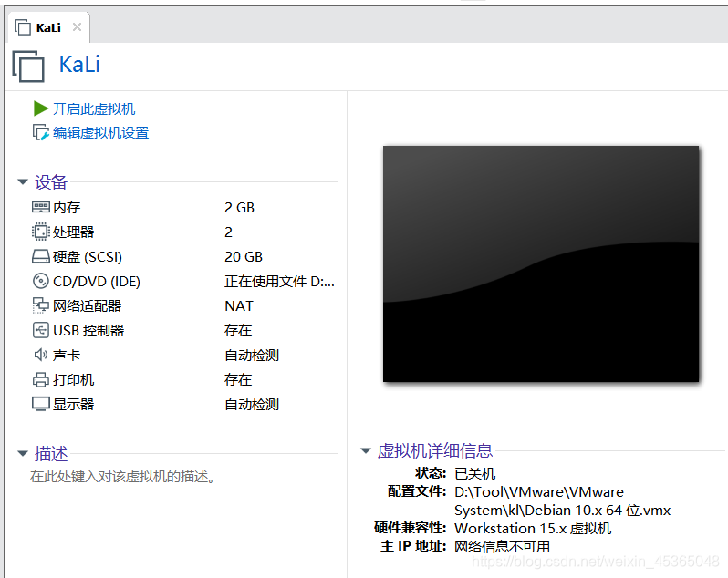Click the 自动检测 value for 声卡
The height and width of the screenshot is (578, 728).
pos(252,356)
